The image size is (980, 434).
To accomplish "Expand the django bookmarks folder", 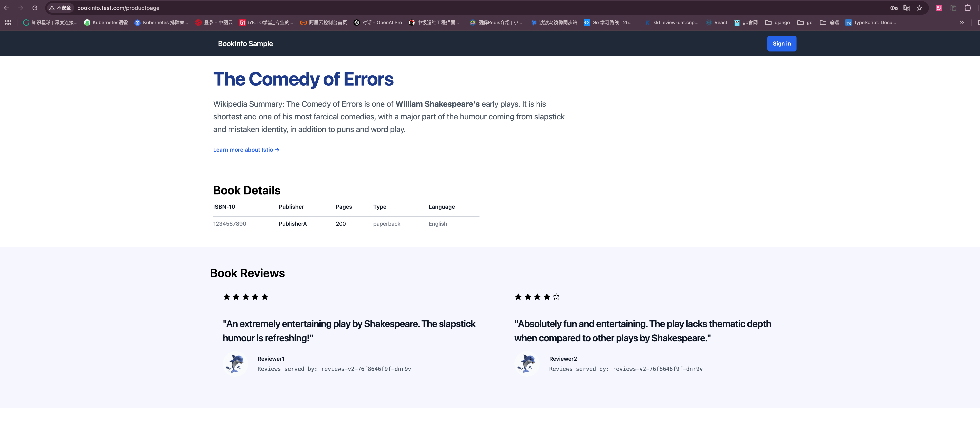I will tap(777, 23).
